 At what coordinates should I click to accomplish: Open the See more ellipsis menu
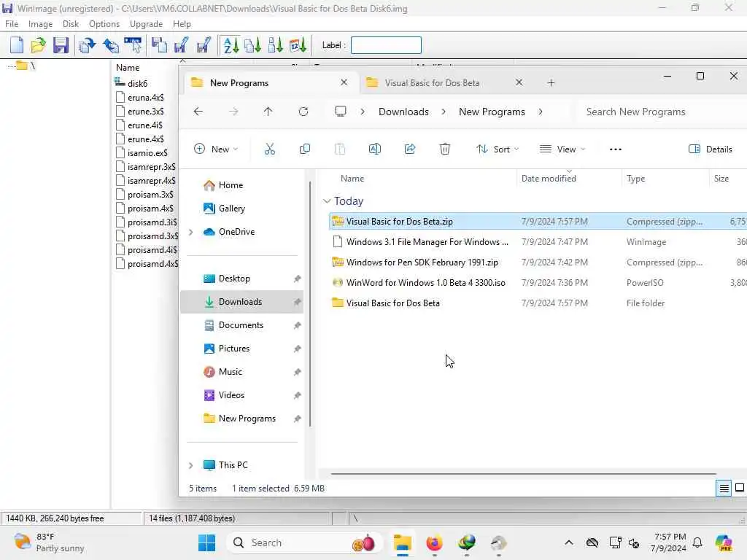pos(616,149)
